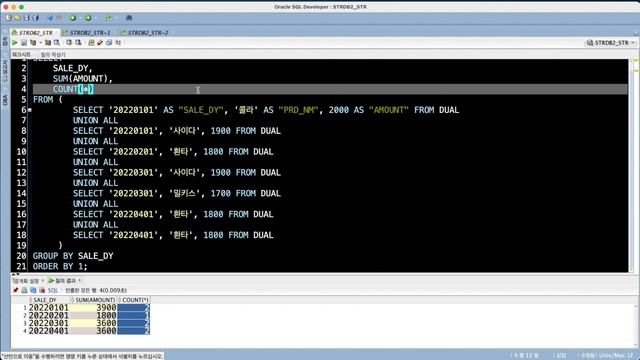Sort by the SUM(AMOUNT) column header

[x=94, y=300]
